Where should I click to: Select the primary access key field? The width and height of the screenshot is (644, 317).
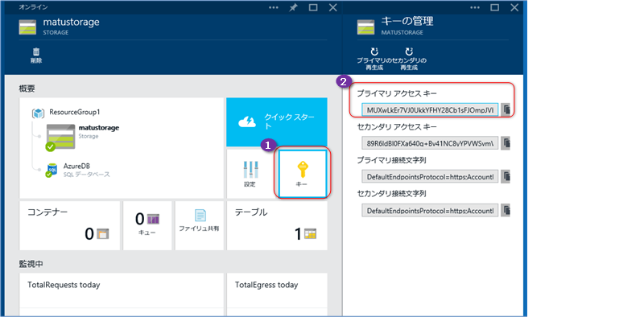(430, 109)
